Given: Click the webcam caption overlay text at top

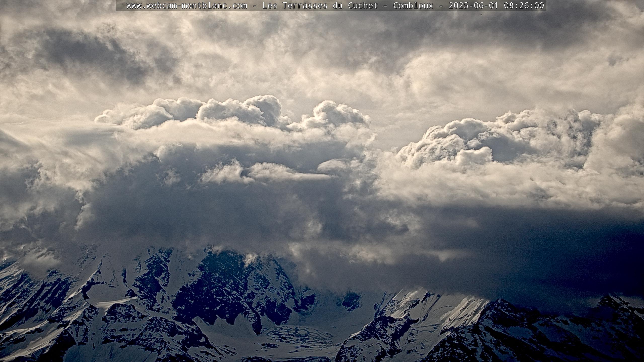Looking at the screenshot, I should pyautogui.click(x=335, y=5).
